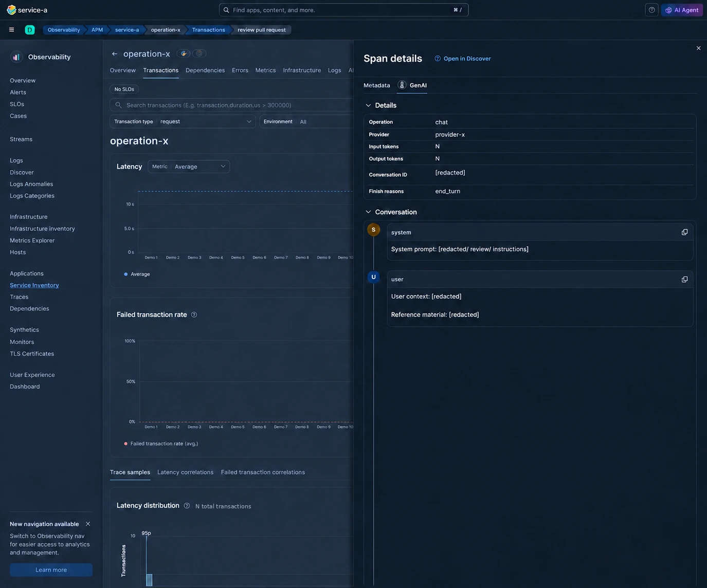Image resolution: width=707 pixels, height=588 pixels.
Task: Open span in Discover link
Action: (x=463, y=59)
